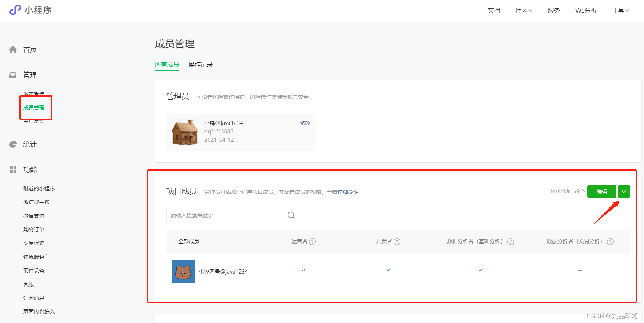Click administrator name 小锋@java1234
This screenshot has width=644, height=323.
[x=224, y=123]
